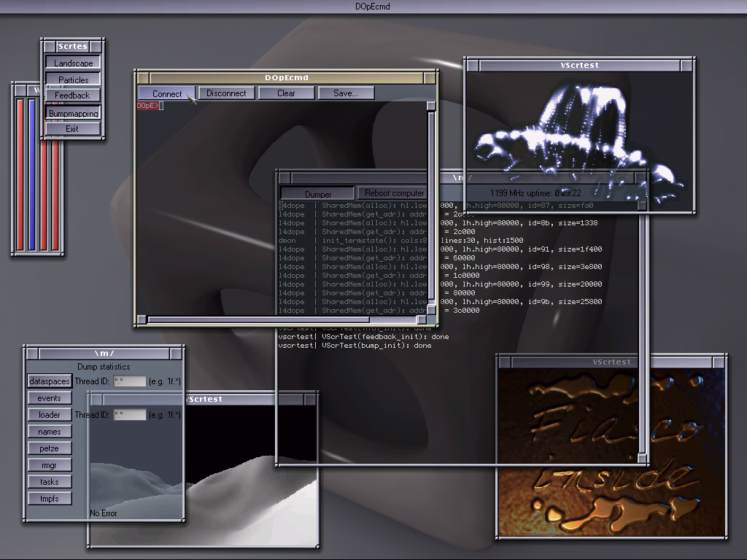Choose the petze dump button
Screen dimensions: 747x560
(50, 448)
